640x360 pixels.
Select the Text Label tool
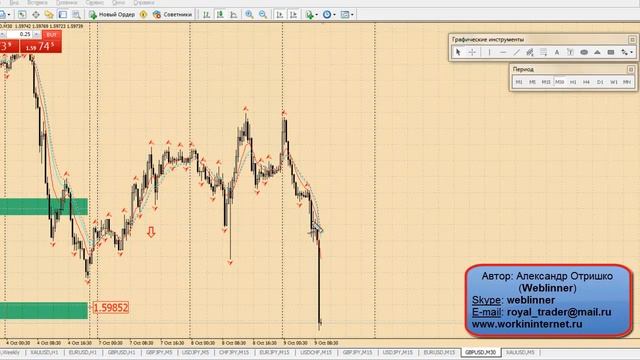coord(570,52)
